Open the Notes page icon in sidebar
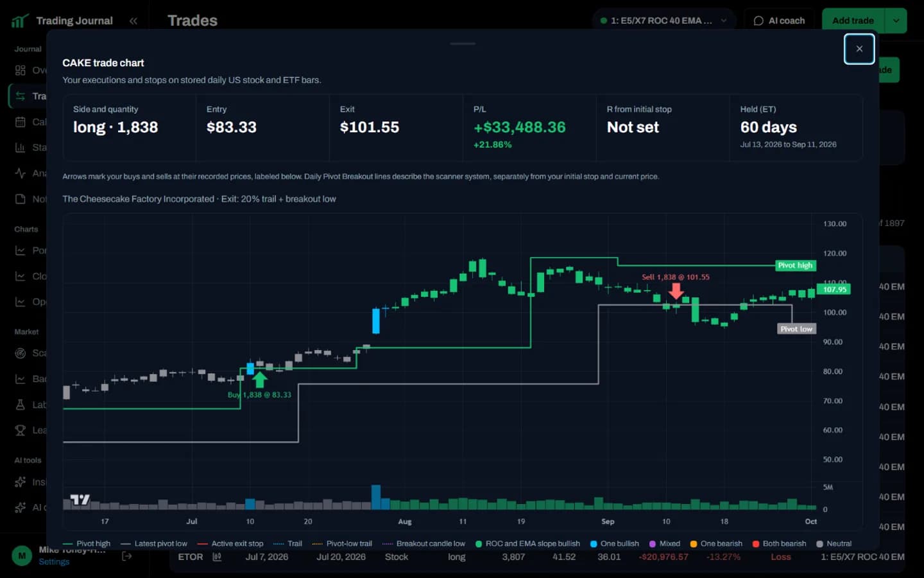The height and width of the screenshot is (578, 924). pyautogui.click(x=21, y=199)
